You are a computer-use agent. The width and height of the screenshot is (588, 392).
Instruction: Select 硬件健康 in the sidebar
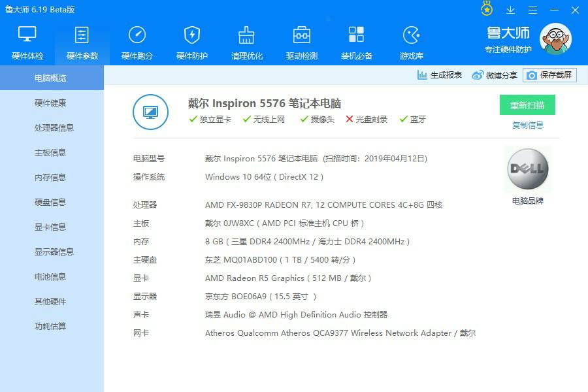(52, 103)
